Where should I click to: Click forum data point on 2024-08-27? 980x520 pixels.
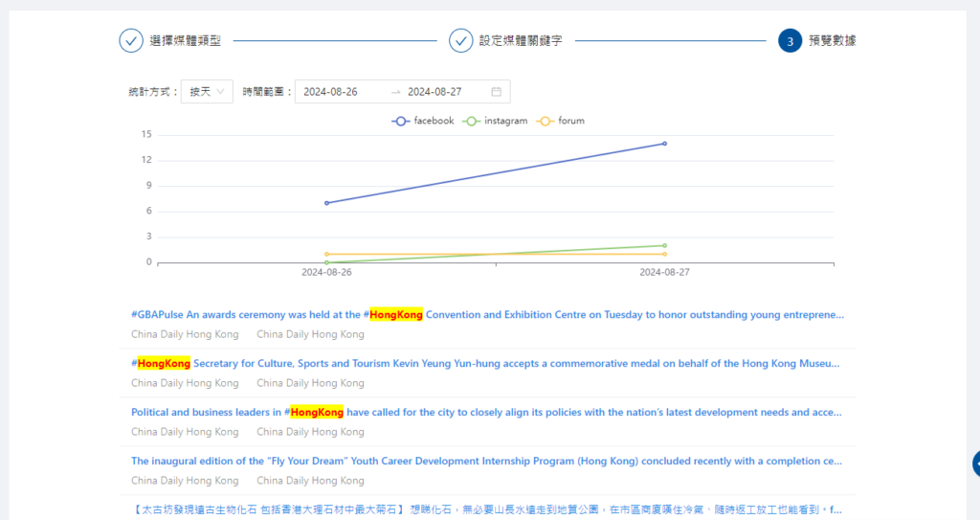(664, 254)
